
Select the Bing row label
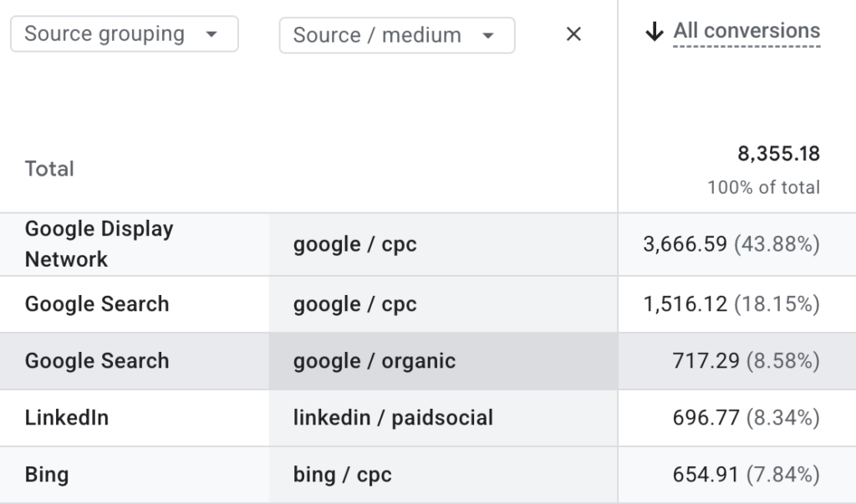47,475
